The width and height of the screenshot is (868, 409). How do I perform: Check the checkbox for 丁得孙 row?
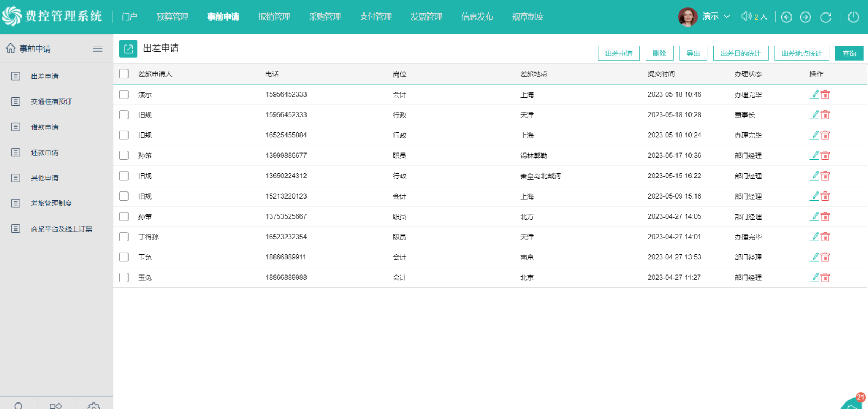pyautogui.click(x=124, y=237)
